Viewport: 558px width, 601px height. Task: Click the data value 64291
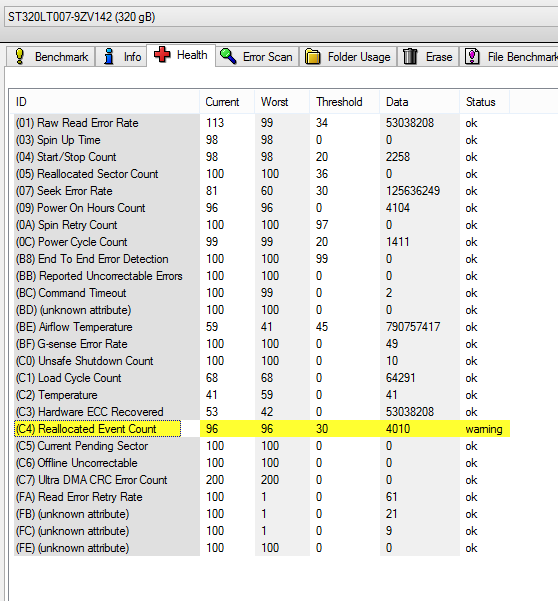point(400,378)
